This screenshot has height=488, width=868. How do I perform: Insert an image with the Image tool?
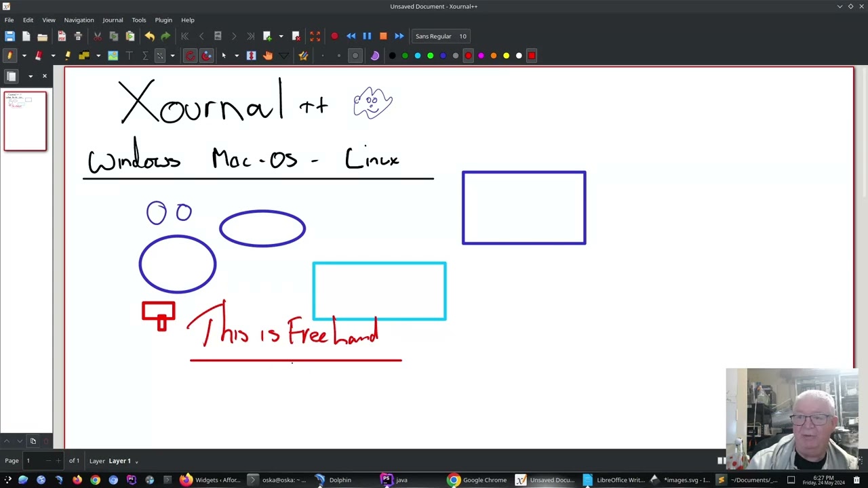pos(113,56)
